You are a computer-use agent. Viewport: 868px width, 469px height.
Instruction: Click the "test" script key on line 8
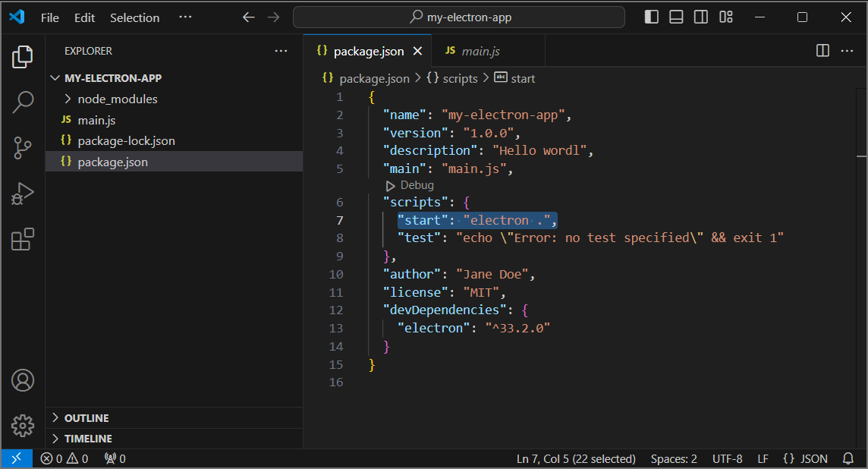[419, 238]
